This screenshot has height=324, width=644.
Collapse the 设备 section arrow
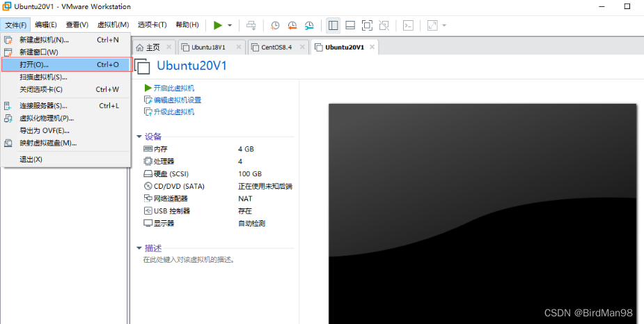(139, 137)
